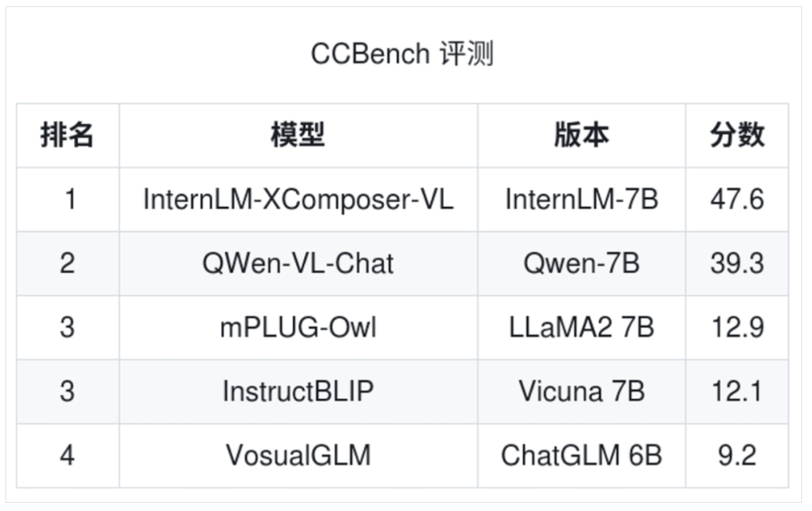Viewport: 812px width, 511px height.
Task: Click the score 47.6 cell
Action: (x=737, y=199)
